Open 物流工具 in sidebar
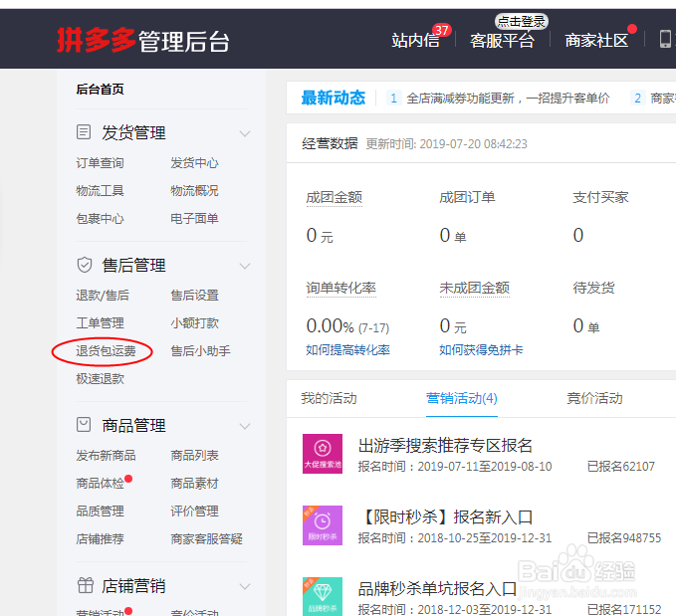 (100, 190)
